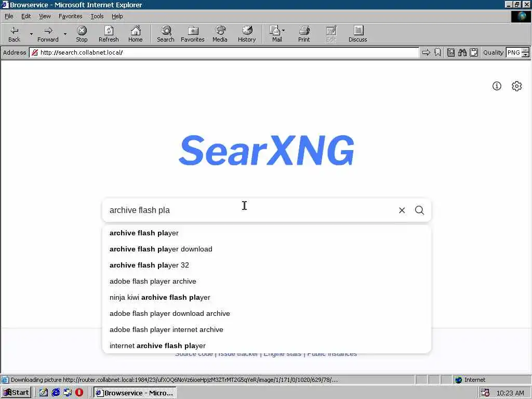Screen dimensions: 532x399
Task: Click the Forward navigation button
Action: point(48,34)
